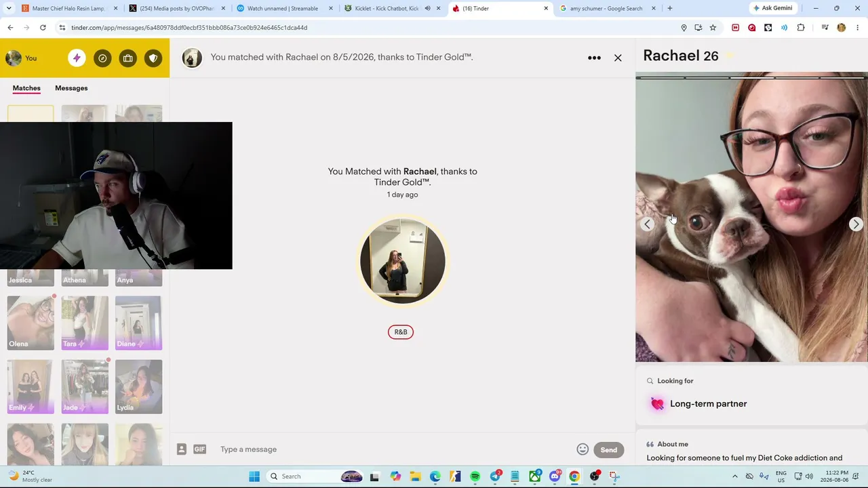Switch to the Media posts by OVOPhar tab

[x=176, y=9]
